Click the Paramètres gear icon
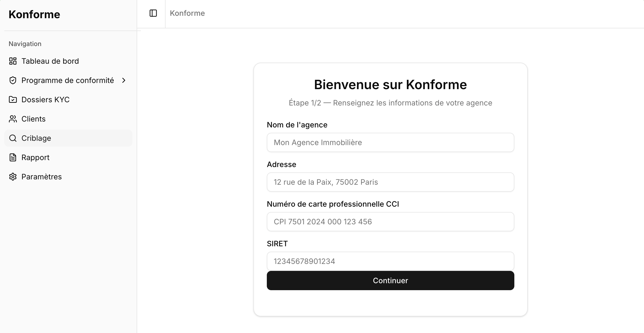Screen dimensions: 644x333 tap(13, 177)
